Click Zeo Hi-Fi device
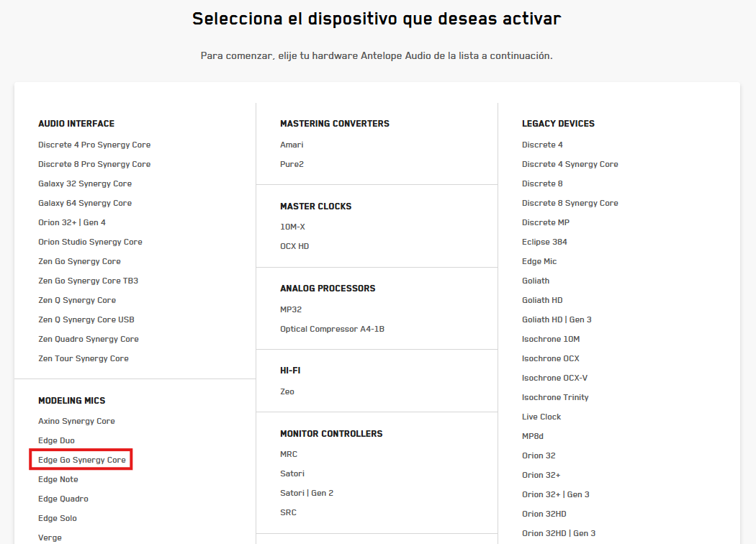 click(287, 391)
